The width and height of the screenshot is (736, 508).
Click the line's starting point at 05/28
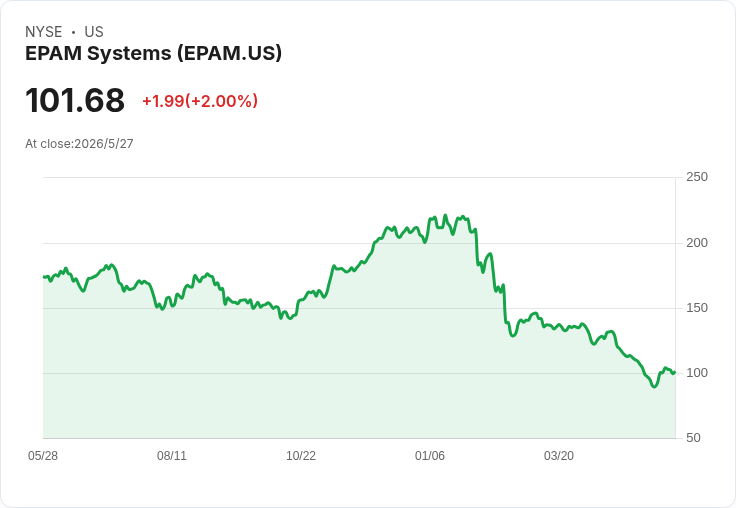44,277
